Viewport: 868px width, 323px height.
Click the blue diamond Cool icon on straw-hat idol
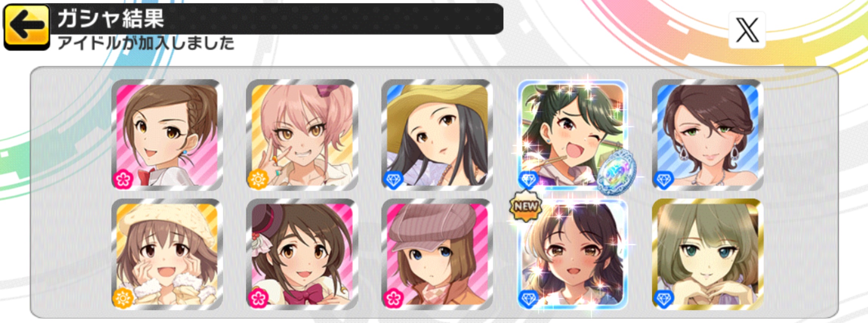tap(393, 180)
